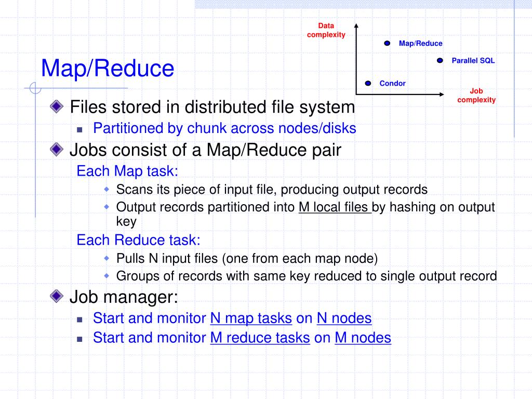The image size is (532, 399).
Task: Click 'Scans its piece of input file' line
Action: 272,190
